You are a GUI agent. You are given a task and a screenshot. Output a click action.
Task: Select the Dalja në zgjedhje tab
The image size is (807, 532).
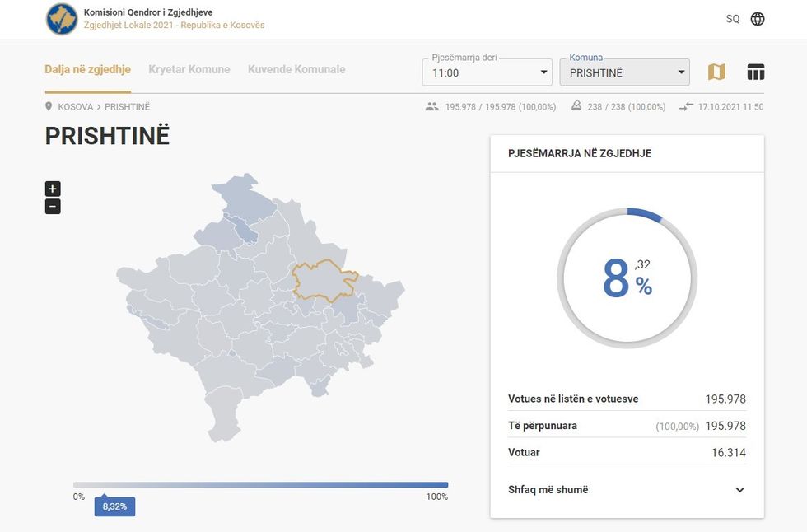(87, 69)
